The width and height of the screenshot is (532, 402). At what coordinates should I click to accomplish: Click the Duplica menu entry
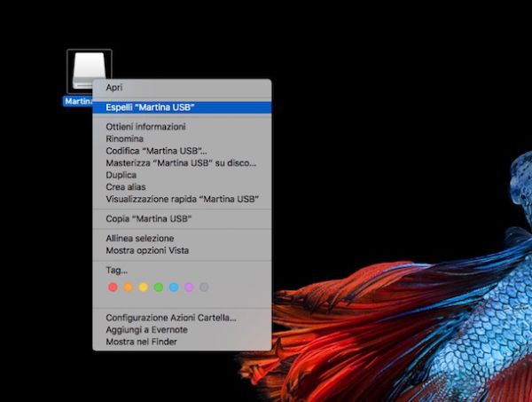pyautogui.click(x=121, y=175)
